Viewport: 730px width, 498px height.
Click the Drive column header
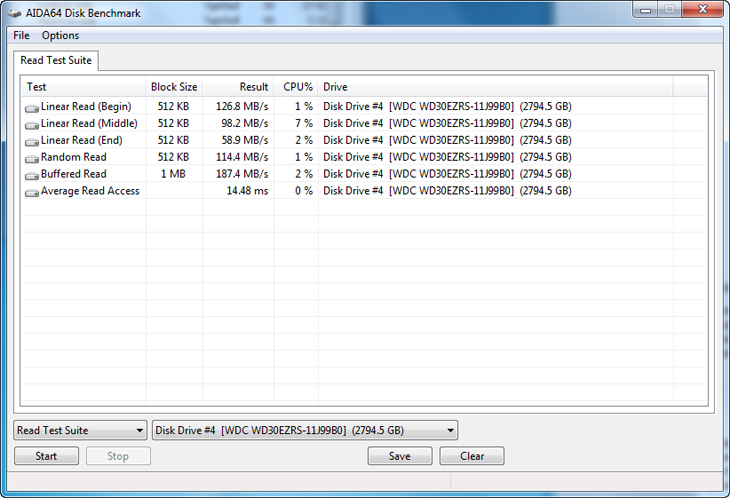pos(335,87)
